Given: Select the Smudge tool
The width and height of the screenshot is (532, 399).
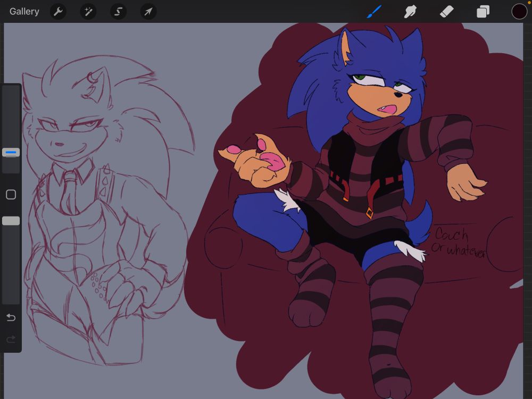Looking at the screenshot, I should pyautogui.click(x=410, y=12).
